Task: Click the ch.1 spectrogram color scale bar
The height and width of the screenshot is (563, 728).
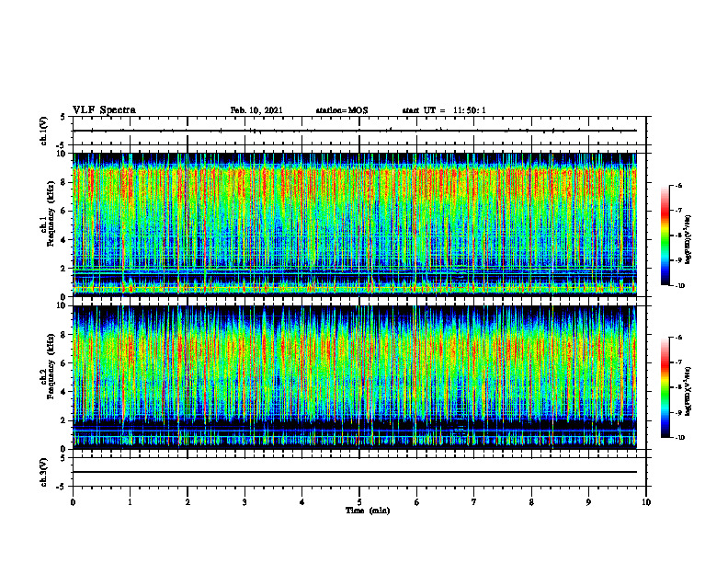Action: tap(665, 236)
